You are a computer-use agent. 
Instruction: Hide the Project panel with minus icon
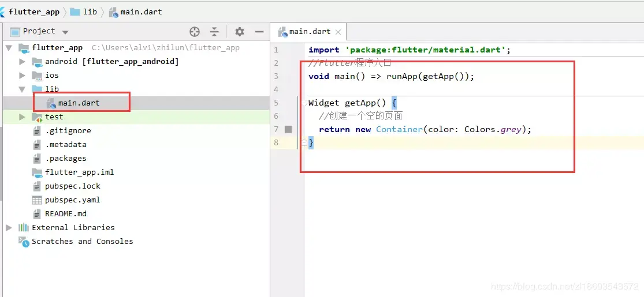click(259, 32)
